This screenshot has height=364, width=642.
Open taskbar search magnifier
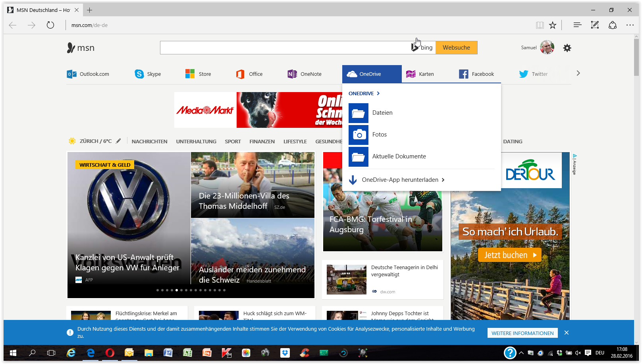pyautogui.click(x=32, y=352)
